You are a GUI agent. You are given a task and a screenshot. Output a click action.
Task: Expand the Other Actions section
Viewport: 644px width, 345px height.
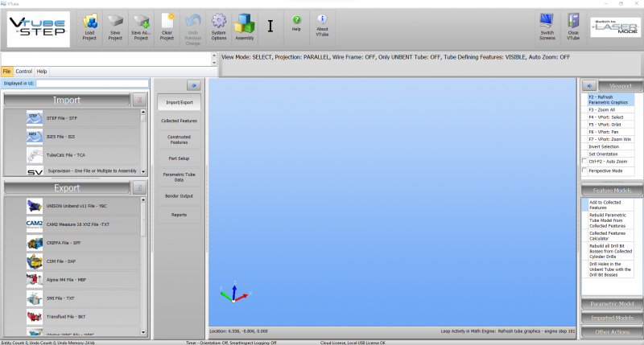[612, 332]
